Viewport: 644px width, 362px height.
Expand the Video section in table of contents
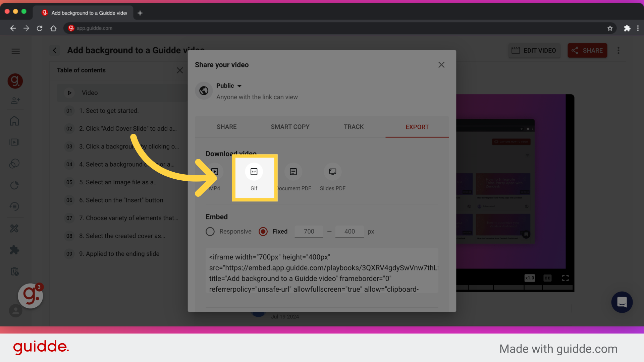point(69,93)
